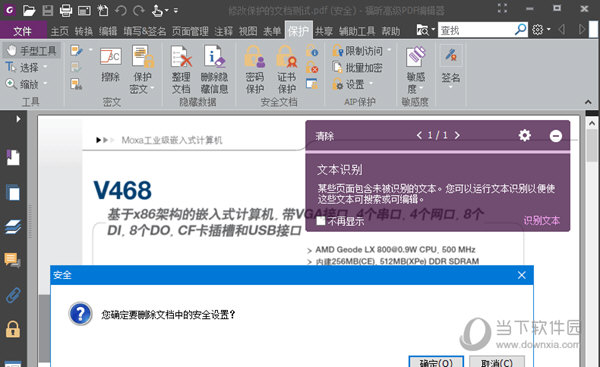Click Certificate Protect (证书保护) icon
Viewport: 600px width, 367px height.
point(287,70)
